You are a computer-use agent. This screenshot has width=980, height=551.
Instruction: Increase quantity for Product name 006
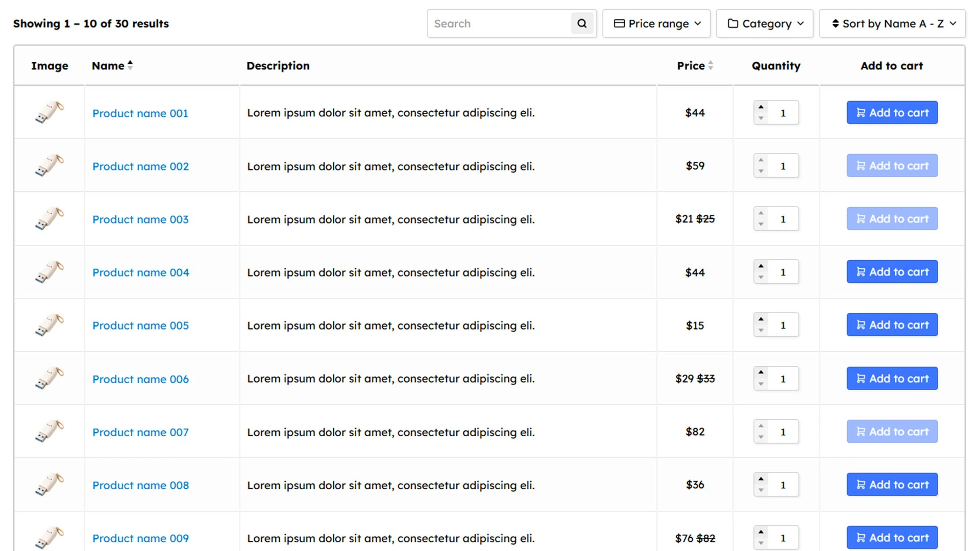761,373
